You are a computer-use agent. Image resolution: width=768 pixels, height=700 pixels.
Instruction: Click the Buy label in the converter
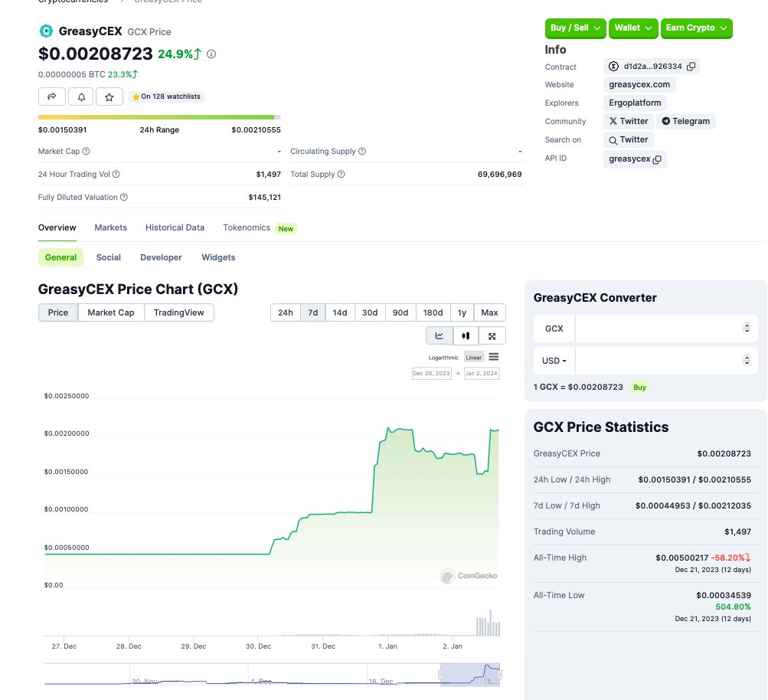pyautogui.click(x=639, y=388)
